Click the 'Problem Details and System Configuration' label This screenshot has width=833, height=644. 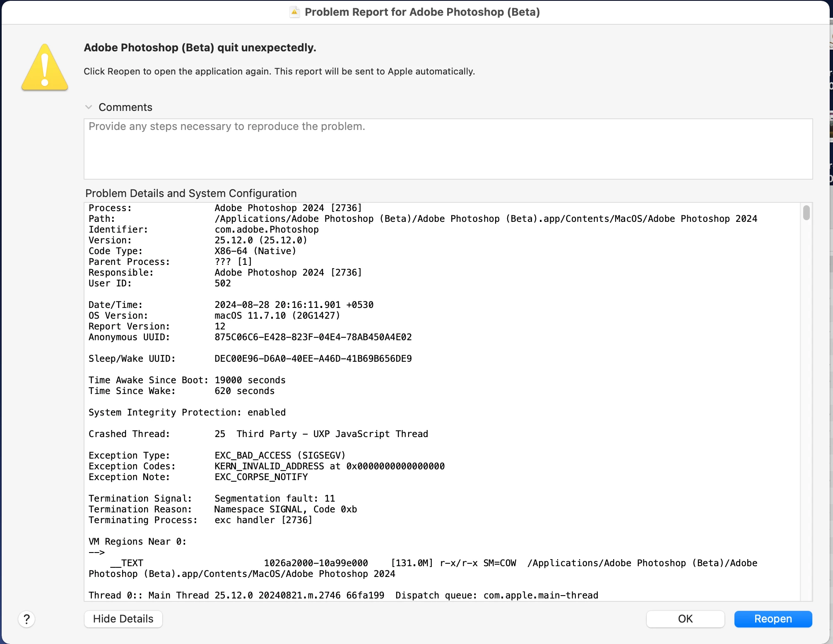pos(191,193)
